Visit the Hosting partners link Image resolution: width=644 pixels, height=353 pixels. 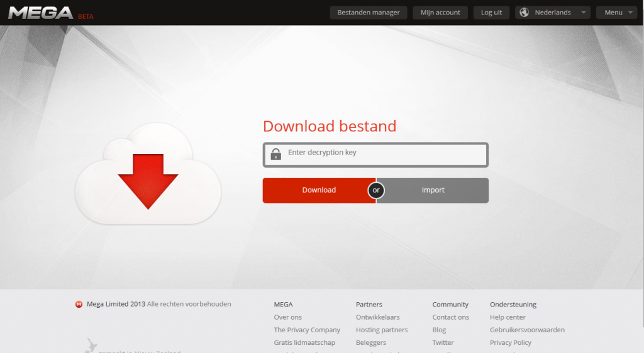(381, 330)
